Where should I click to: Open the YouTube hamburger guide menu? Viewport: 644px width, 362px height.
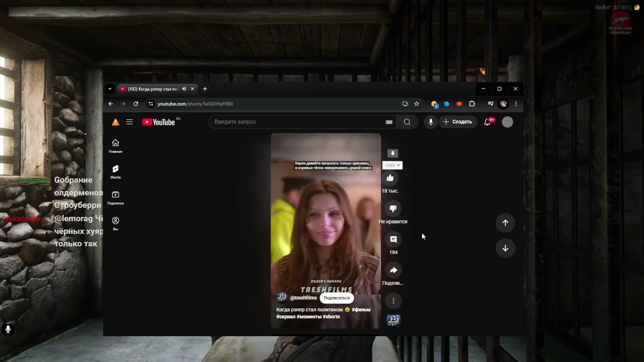coord(129,122)
